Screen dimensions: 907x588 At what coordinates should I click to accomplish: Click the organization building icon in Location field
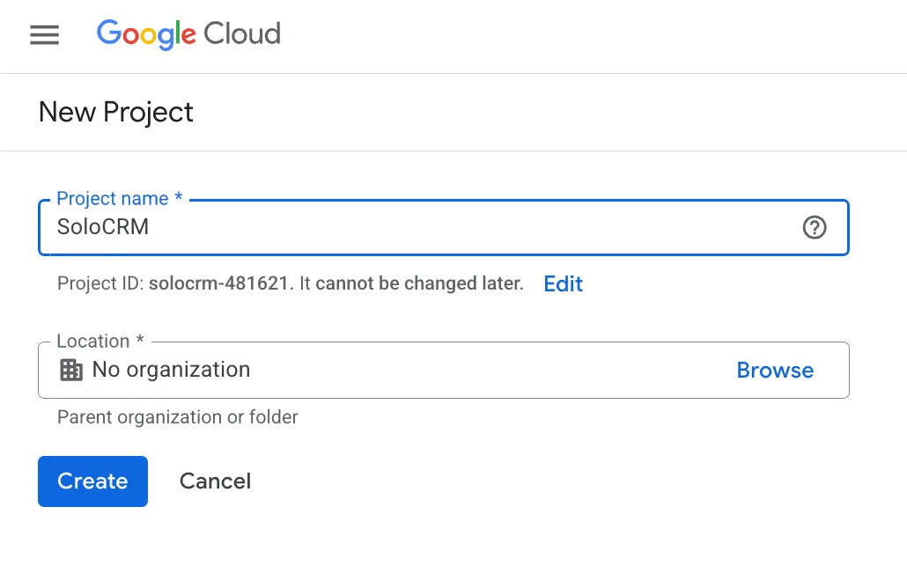tap(70, 370)
